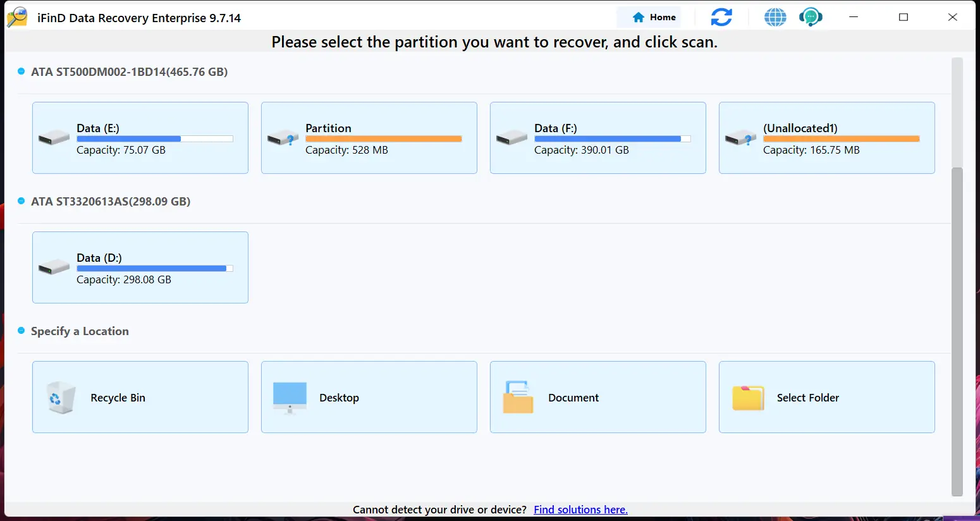
Task: Select the Data (D:) partition card
Action: click(140, 267)
